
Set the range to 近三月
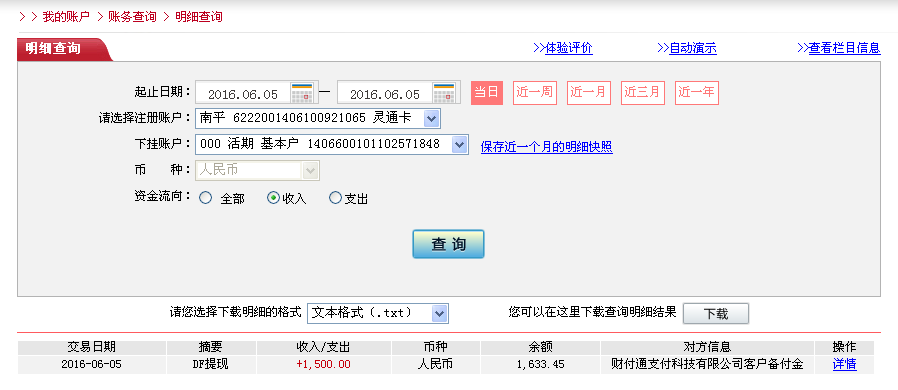tap(643, 93)
